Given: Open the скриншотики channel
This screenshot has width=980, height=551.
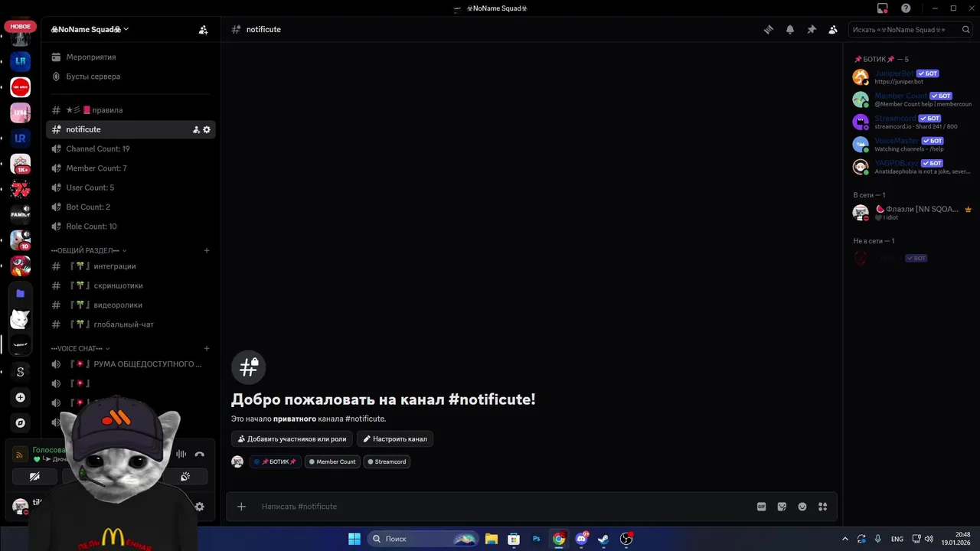Looking at the screenshot, I should tap(130, 285).
